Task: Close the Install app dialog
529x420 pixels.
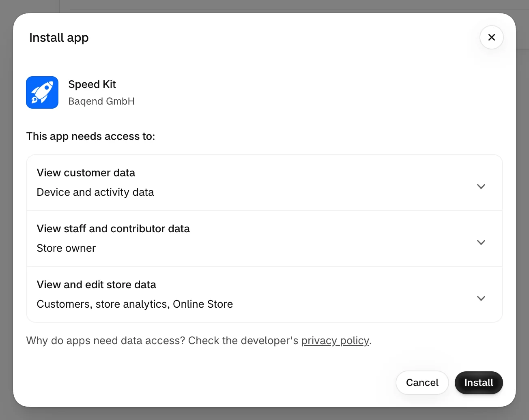Action: [x=491, y=37]
